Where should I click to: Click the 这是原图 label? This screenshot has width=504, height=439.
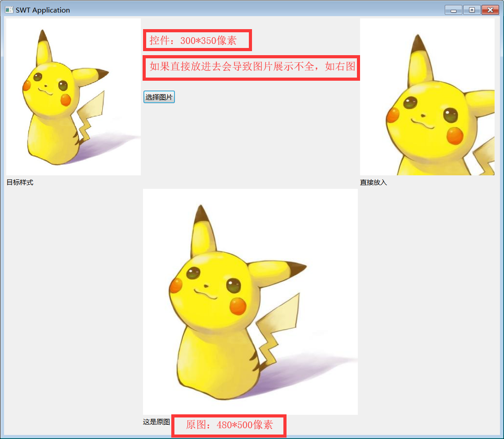156,422
